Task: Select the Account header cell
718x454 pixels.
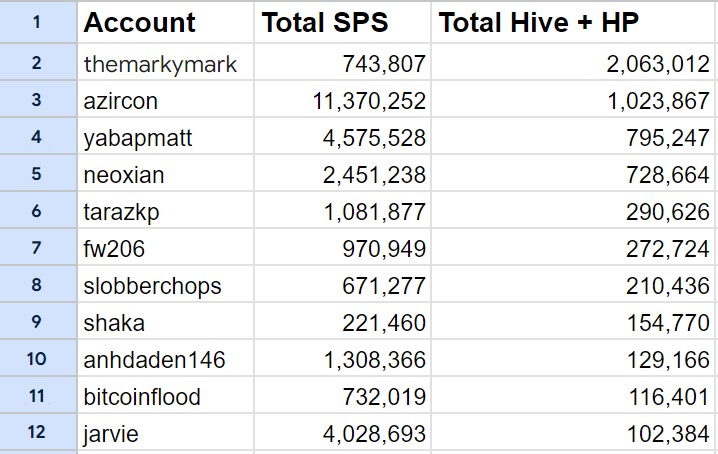Action: point(140,23)
